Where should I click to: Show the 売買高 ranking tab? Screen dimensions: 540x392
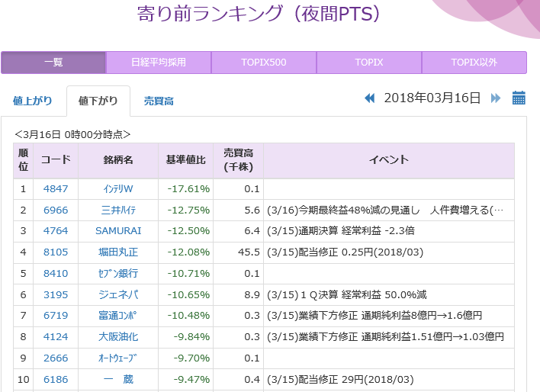click(159, 101)
